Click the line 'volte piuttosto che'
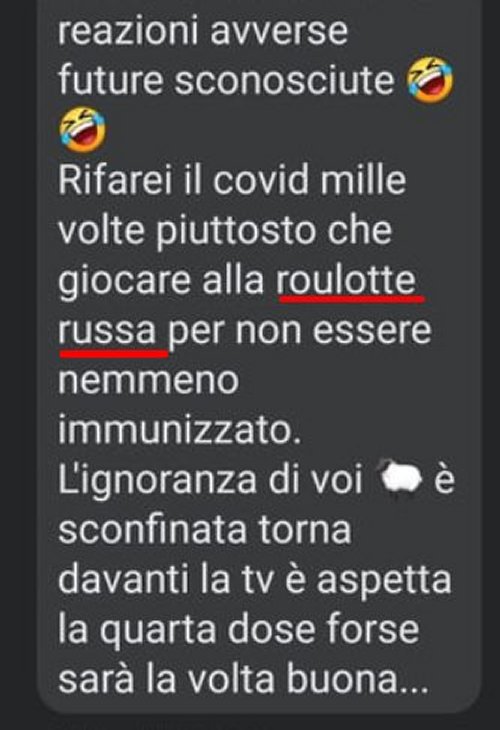500x730 pixels. tap(225, 231)
